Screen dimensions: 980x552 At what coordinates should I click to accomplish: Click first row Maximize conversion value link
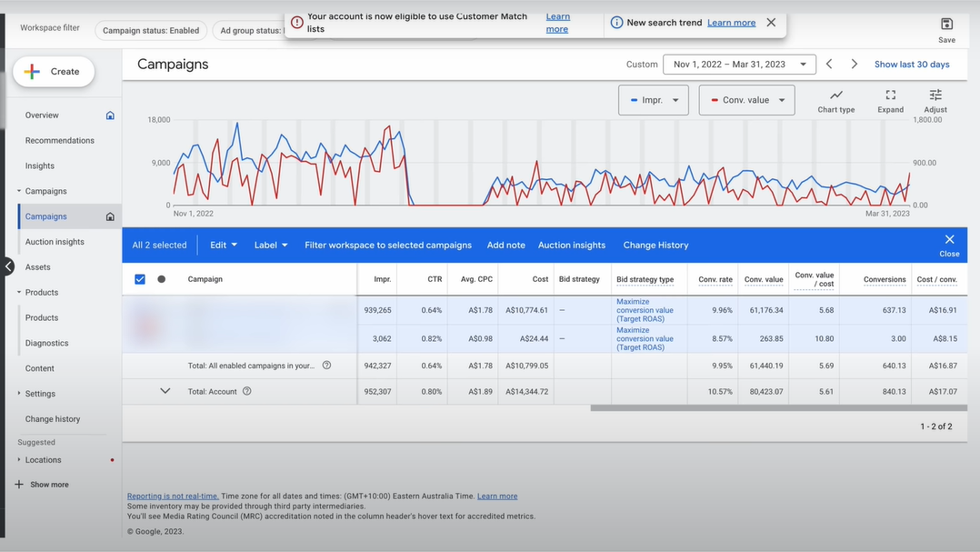(x=645, y=310)
